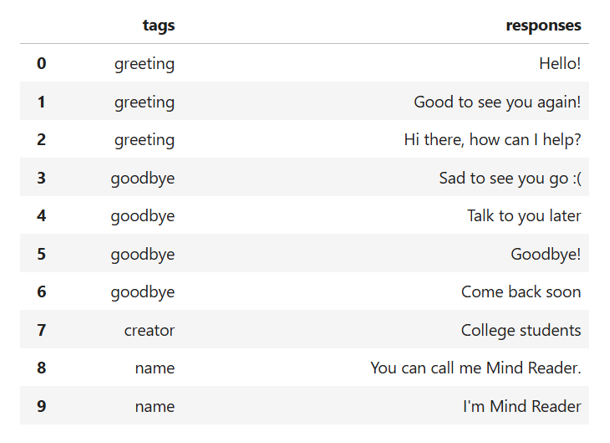Click the "Hello!" response cell

click(x=560, y=64)
